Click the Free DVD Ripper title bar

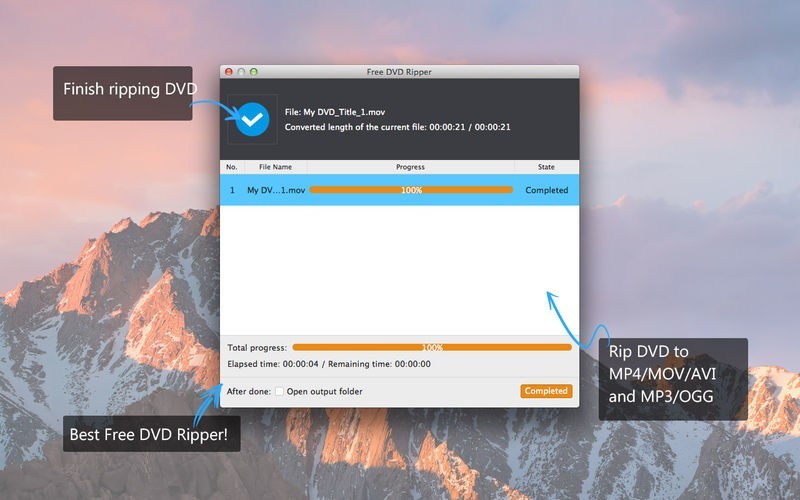[x=400, y=72]
